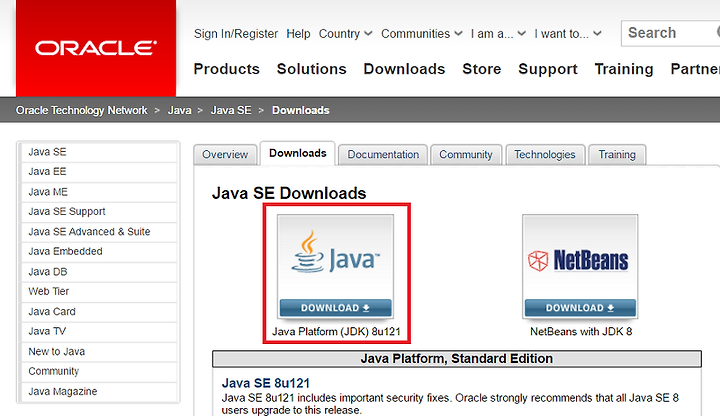Viewport: 720px width, 416px height.
Task: Open the Country dropdown
Action: coord(345,34)
